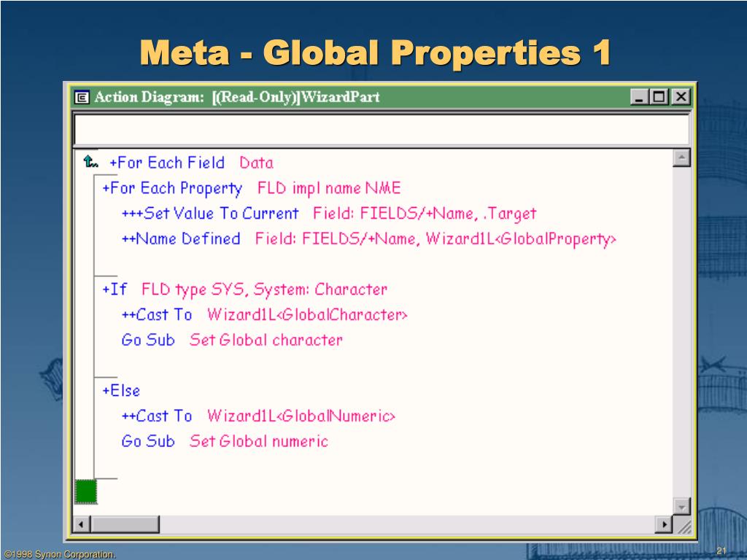The width and height of the screenshot is (747, 560).
Task: Click the 'Data' parameter text
Action: (256, 163)
